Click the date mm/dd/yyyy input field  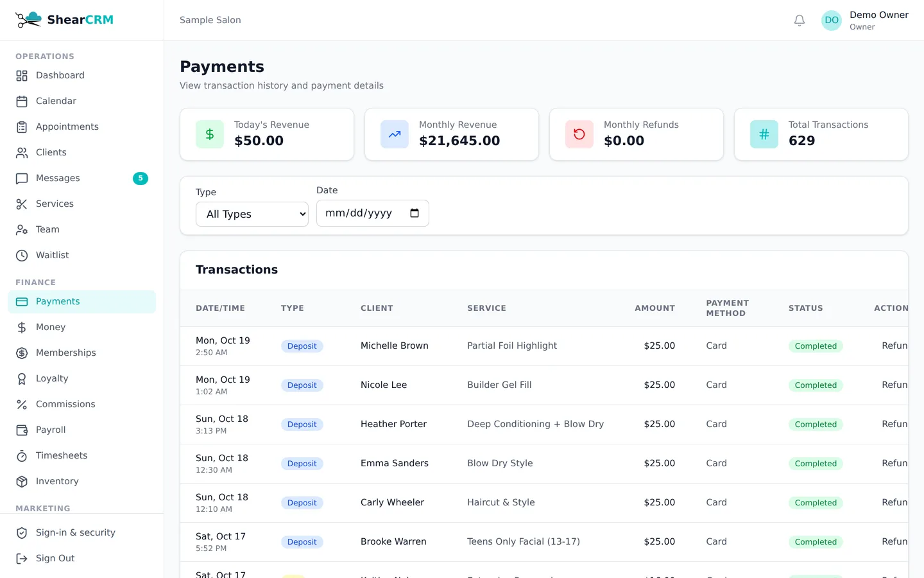click(x=372, y=213)
